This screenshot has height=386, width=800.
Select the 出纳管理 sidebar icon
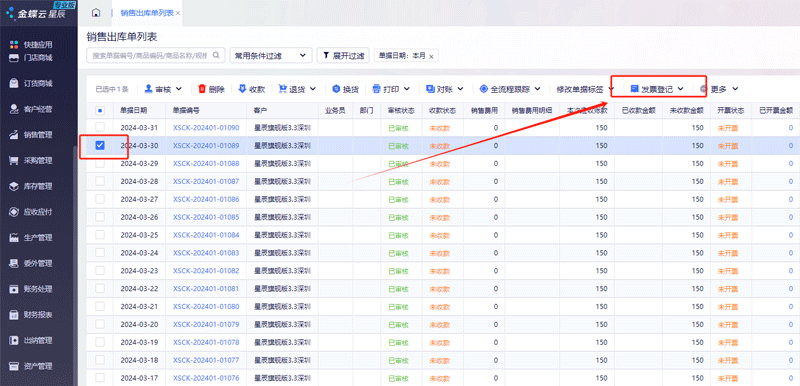(15, 340)
